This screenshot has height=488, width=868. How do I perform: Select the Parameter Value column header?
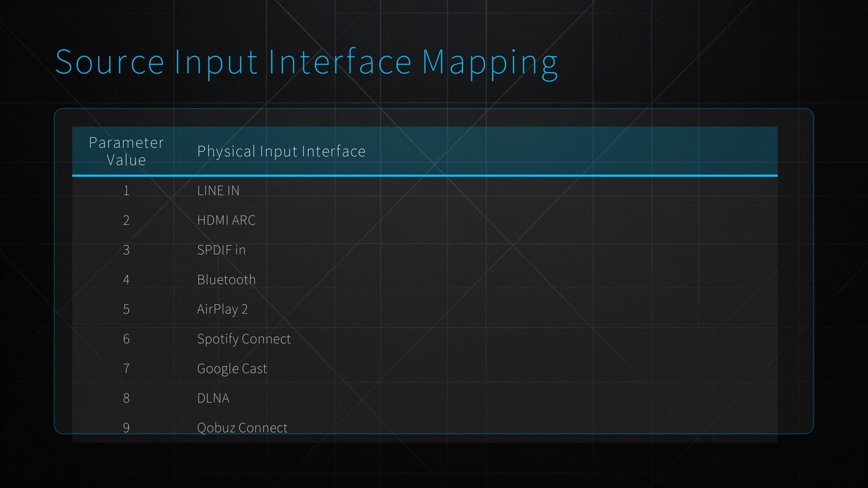click(126, 151)
